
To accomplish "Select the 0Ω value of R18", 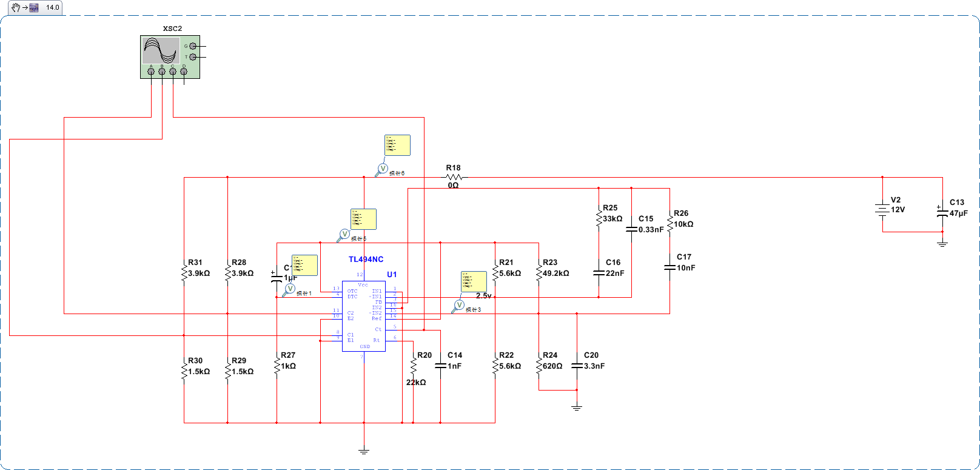I will click(453, 186).
